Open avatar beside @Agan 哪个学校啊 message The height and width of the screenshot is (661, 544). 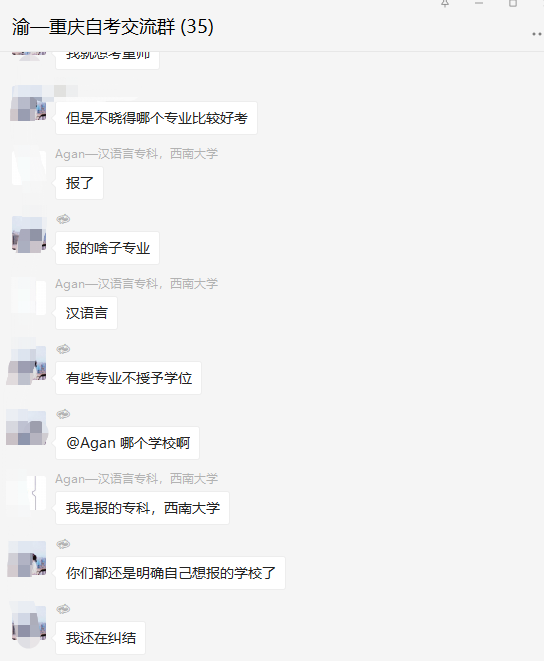[x=29, y=428]
